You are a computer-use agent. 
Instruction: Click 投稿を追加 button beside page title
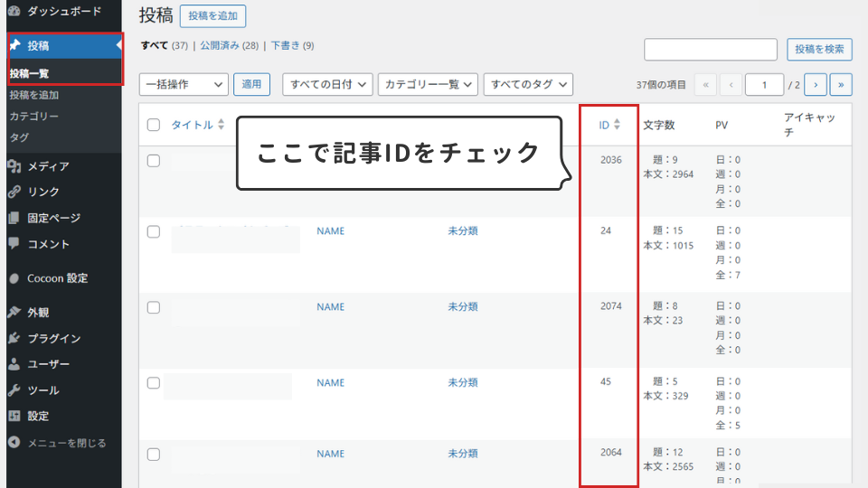212,16
